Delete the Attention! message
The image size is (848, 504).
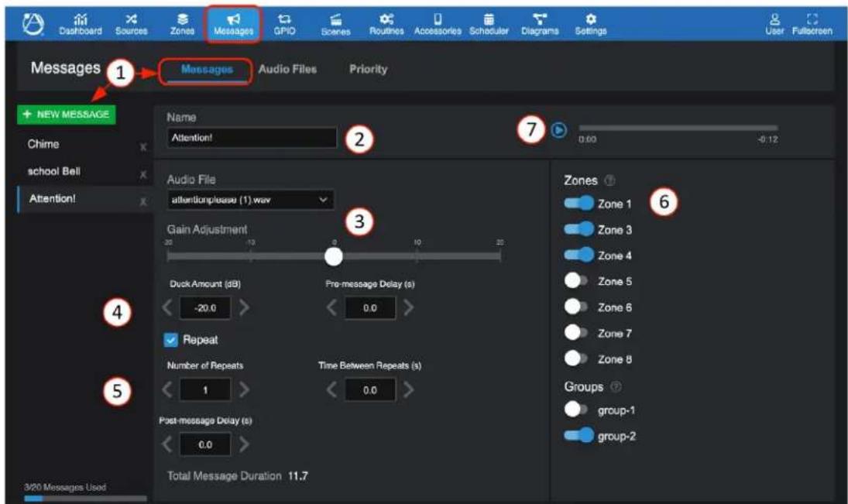[142, 202]
